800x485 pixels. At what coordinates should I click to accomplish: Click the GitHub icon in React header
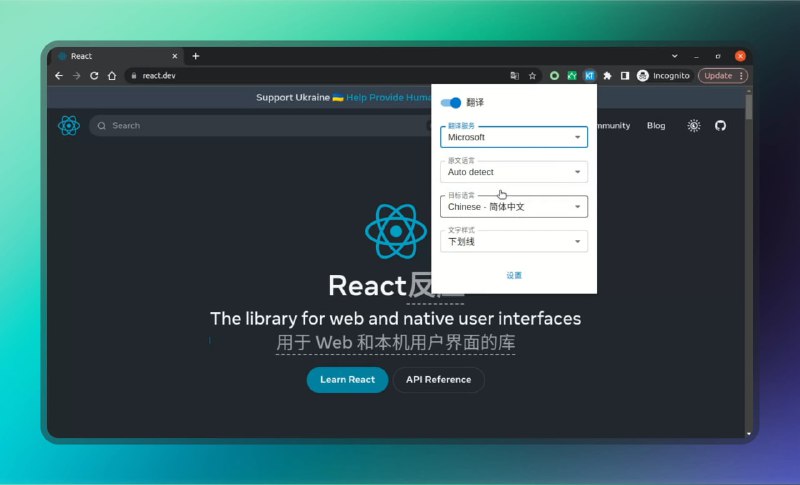coord(720,126)
